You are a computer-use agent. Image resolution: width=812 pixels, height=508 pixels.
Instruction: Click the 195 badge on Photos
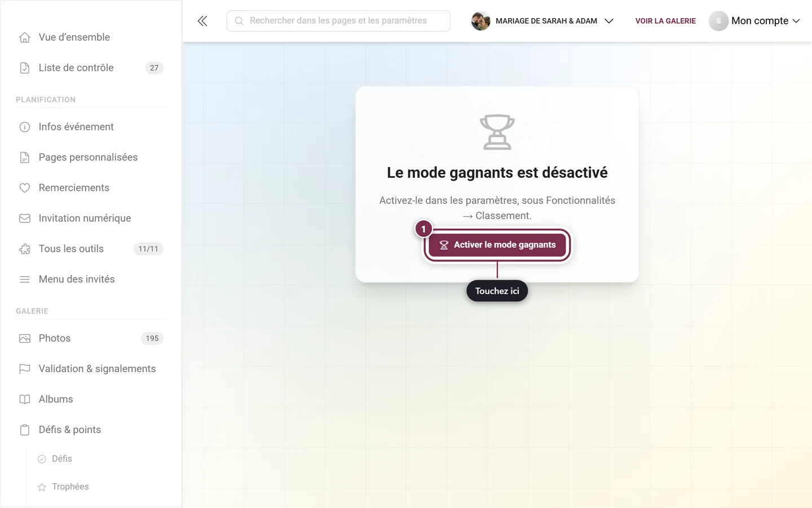pos(152,339)
